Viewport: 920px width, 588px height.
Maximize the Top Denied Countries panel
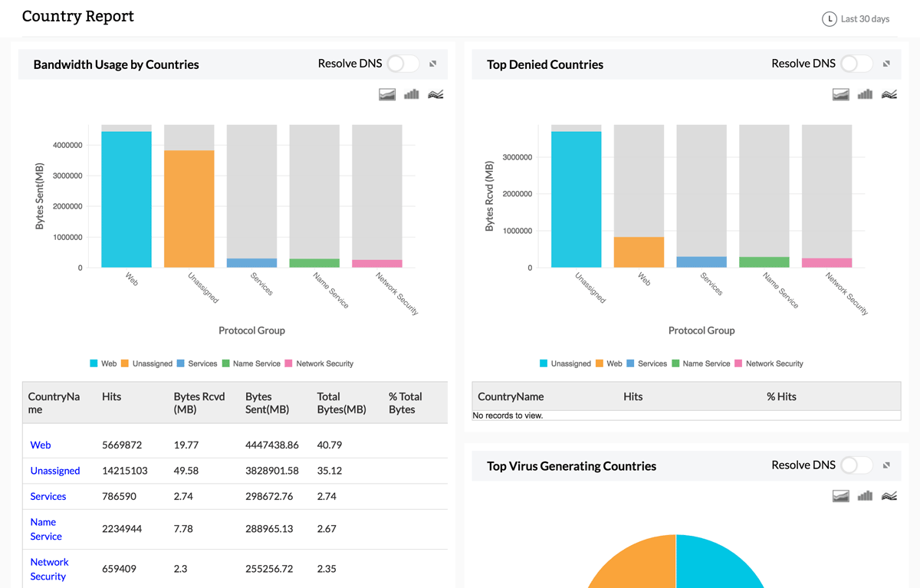886,64
